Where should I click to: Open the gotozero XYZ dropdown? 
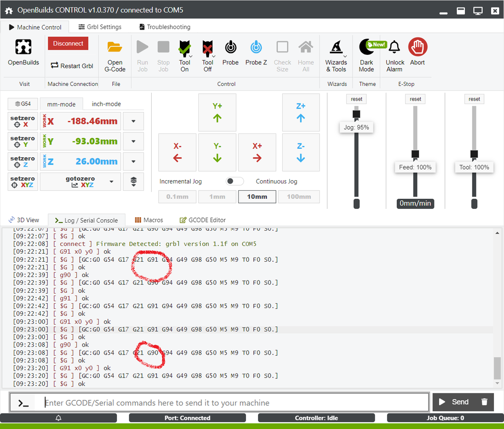click(x=112, y=182)
